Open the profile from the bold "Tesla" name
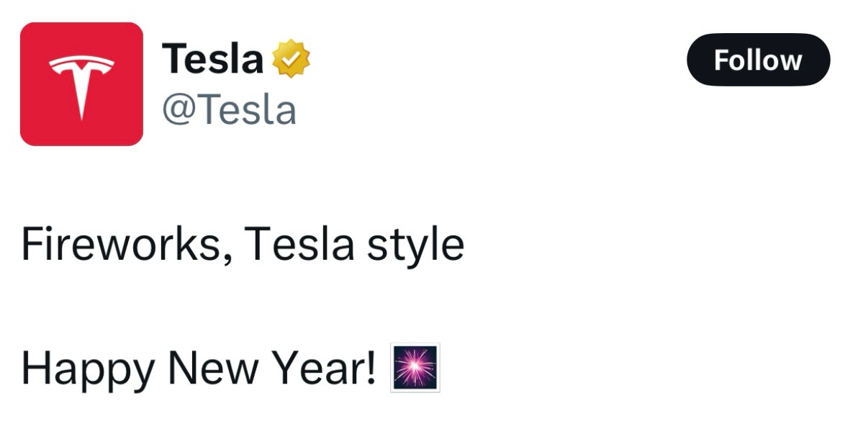Screen dimensions: 868x429 (212, 59)
